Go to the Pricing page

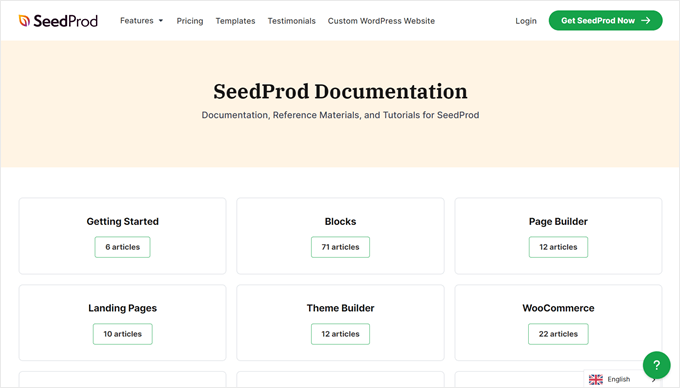click(x=190, y=21)
